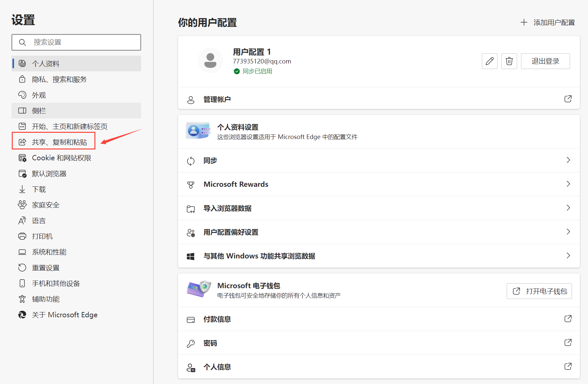Click the trash can delete profile icon
588x384 pixels.
tap(509, 61)
